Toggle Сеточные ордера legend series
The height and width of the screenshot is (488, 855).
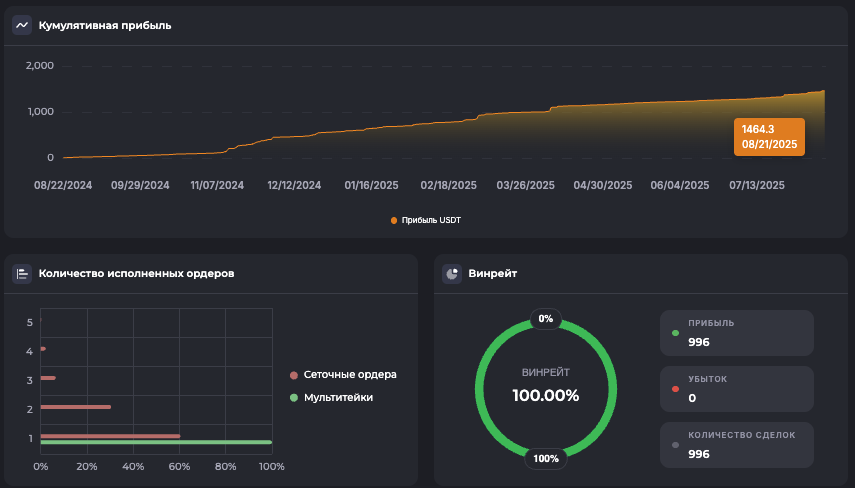[x=343, y=375]
